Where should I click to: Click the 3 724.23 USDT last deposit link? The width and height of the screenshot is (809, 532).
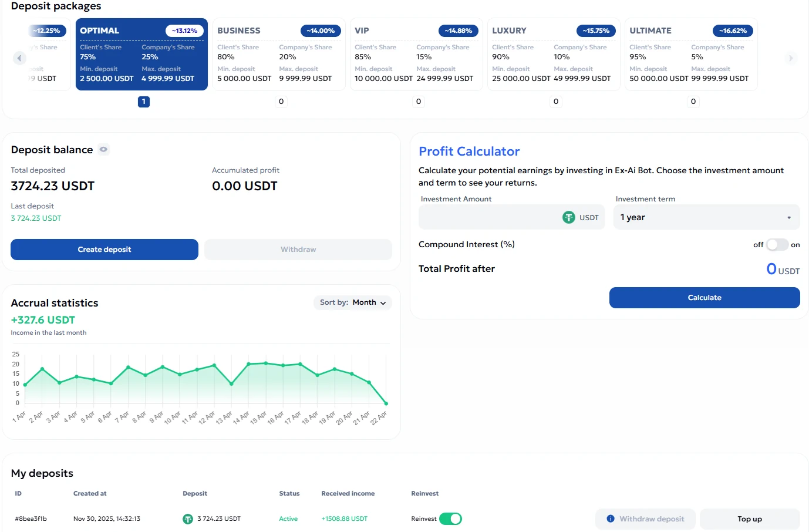(36, 218)
